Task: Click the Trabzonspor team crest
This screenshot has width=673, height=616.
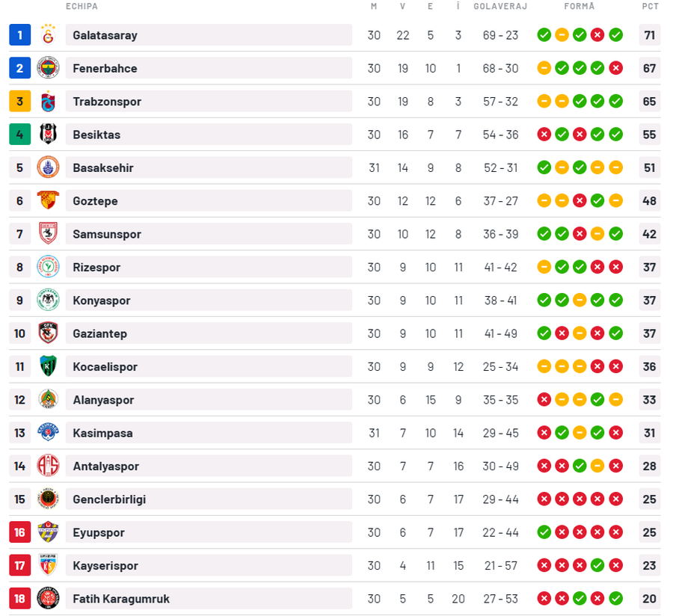Action: pos(48,102)
